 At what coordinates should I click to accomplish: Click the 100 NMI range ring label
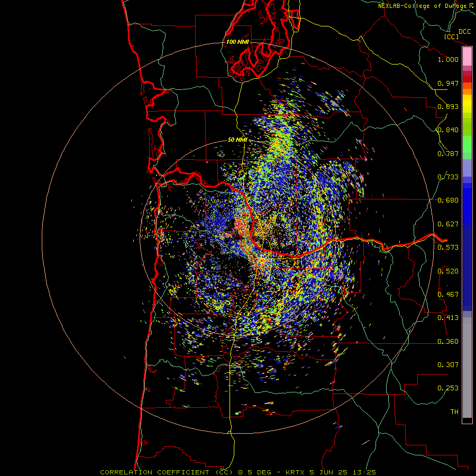(237, 42)
